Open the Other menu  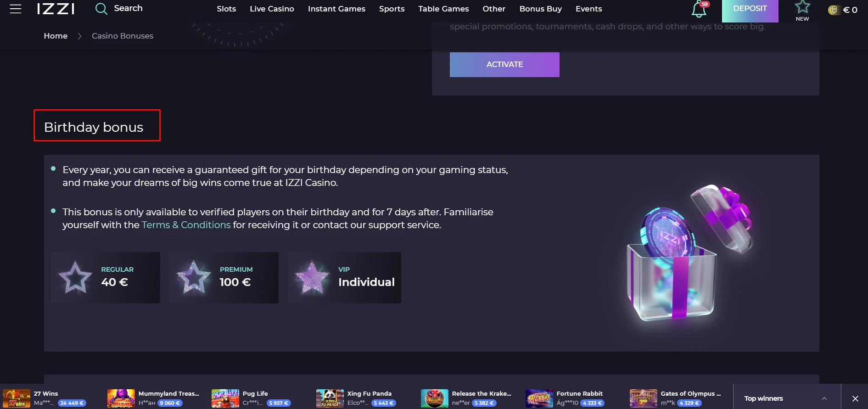pyautogui.click(x=494, y=9)
